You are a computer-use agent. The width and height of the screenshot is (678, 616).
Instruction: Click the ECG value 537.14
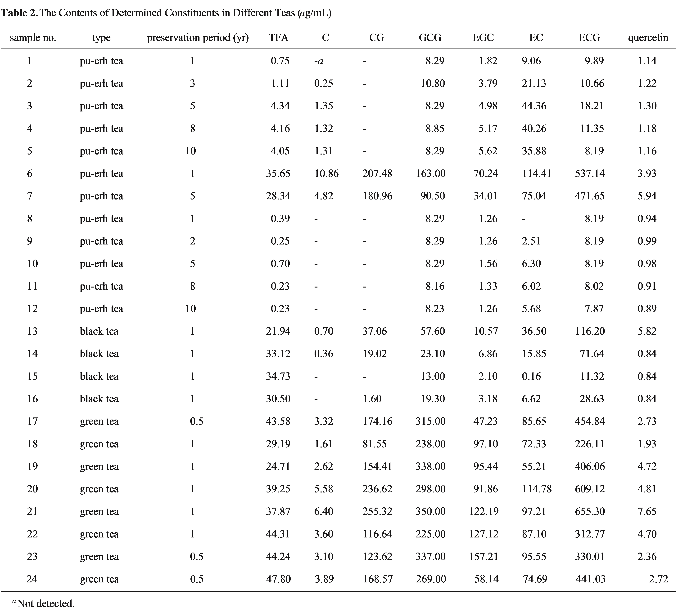click(590, 173)
